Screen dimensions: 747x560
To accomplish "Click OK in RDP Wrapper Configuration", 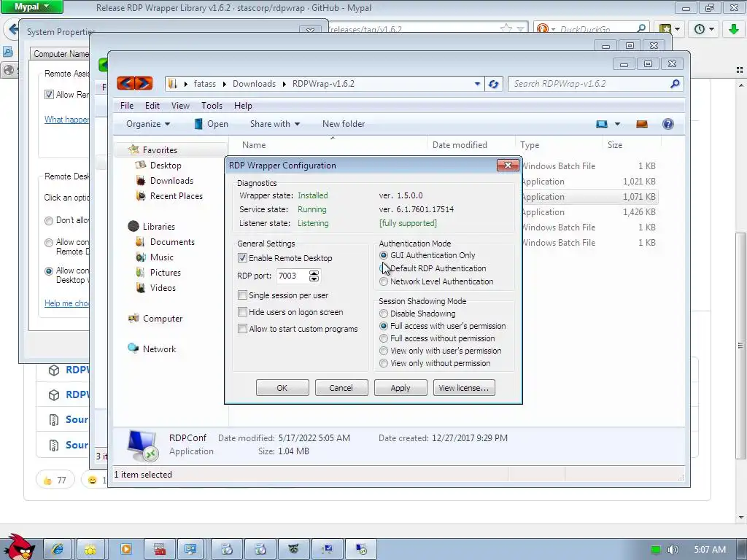I will (282, 388).
